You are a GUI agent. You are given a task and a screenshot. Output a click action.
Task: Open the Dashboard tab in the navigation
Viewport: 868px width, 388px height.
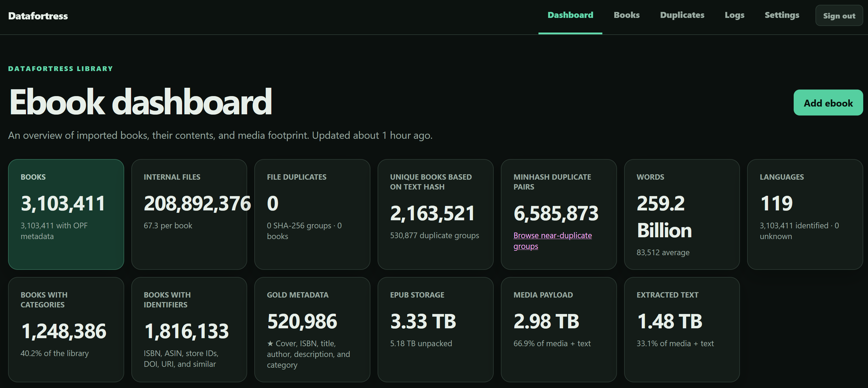point(570,15)
